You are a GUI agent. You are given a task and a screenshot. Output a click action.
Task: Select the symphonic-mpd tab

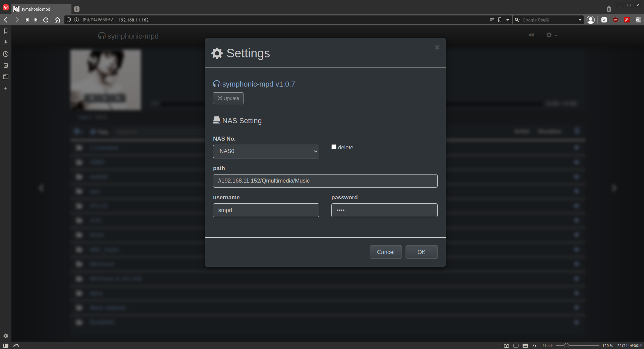click(x=41, y=9)
